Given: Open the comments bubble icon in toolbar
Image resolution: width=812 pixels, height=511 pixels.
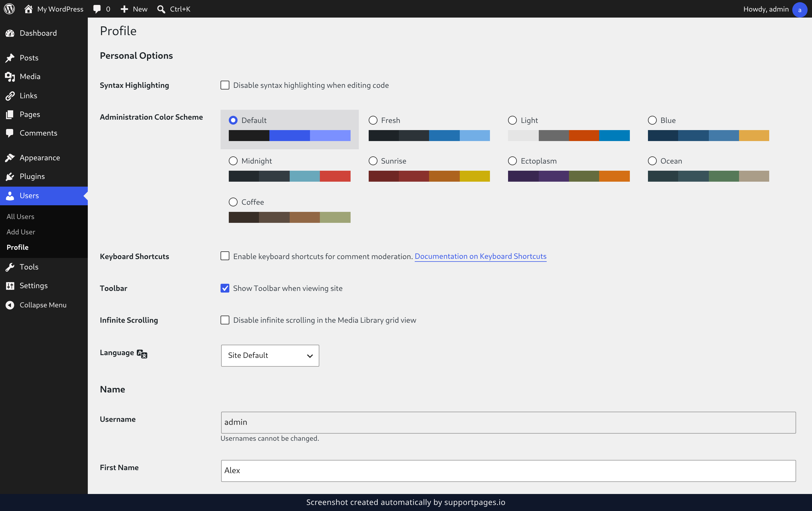Looking at the screenshot, I should coord(97,9).
